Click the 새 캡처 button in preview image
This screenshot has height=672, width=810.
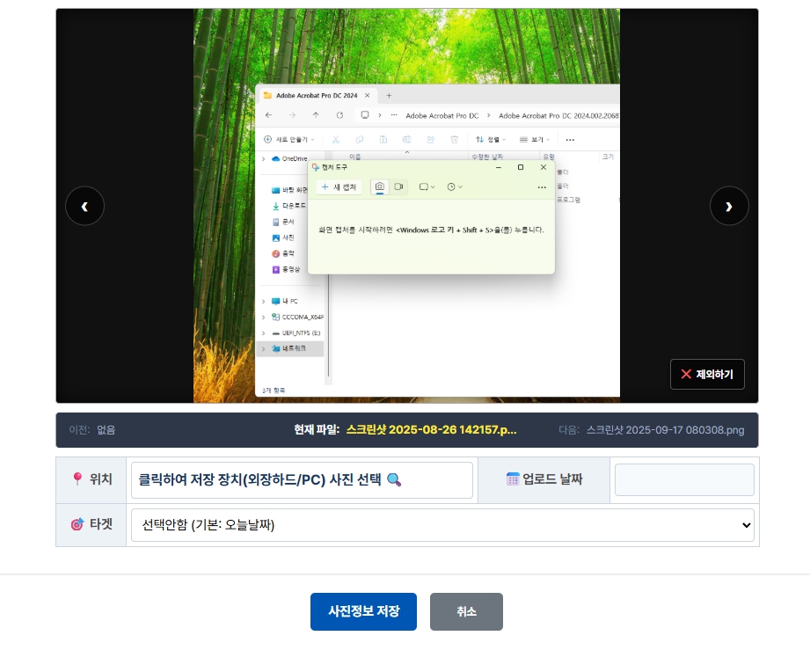[339, 187]
